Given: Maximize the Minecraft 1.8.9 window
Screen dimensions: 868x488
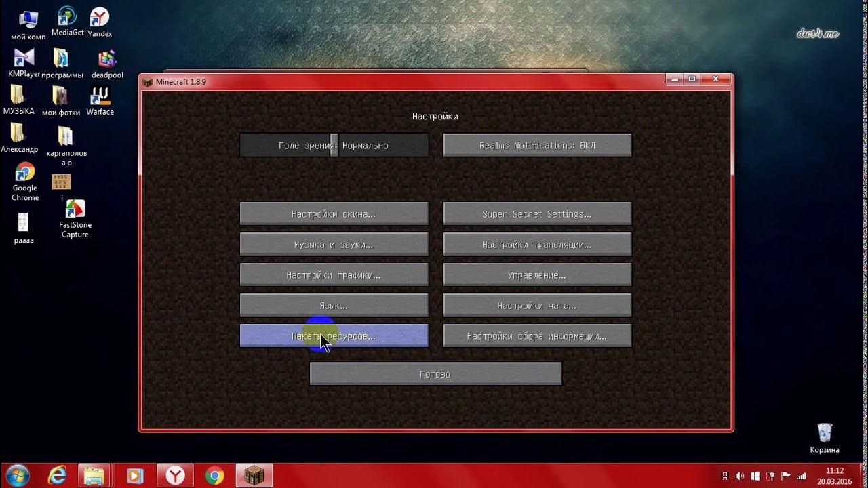Looking at the screenshot, I should [x=692, y=79].
